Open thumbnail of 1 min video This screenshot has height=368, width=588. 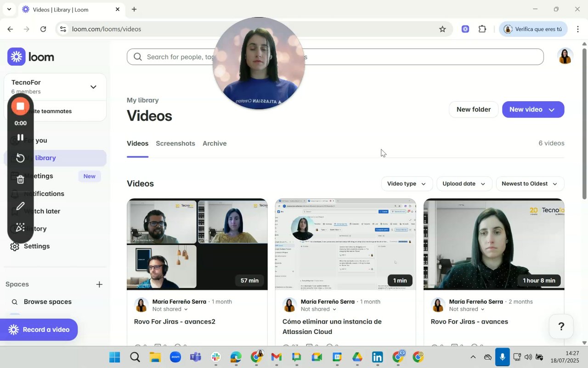345,244
